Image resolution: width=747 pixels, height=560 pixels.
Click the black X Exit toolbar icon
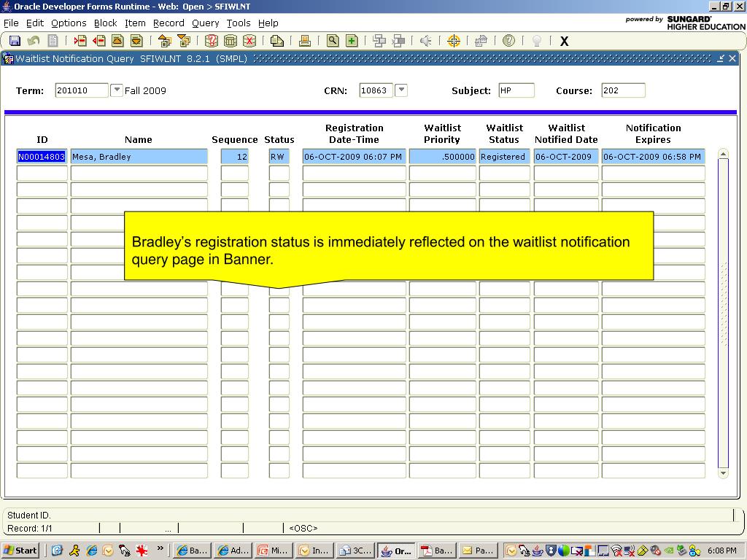tap(564, 42)
